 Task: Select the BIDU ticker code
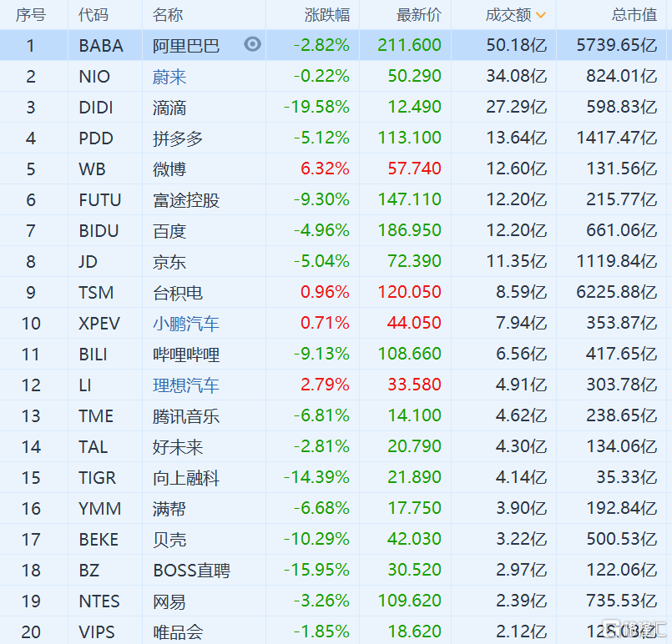[x=99, y=231]
